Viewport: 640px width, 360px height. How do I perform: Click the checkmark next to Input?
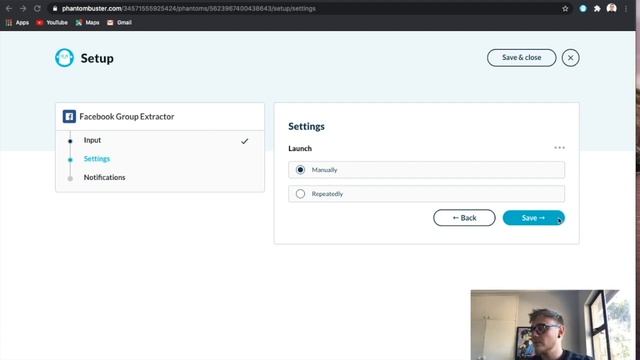click(x=244, y=141)
